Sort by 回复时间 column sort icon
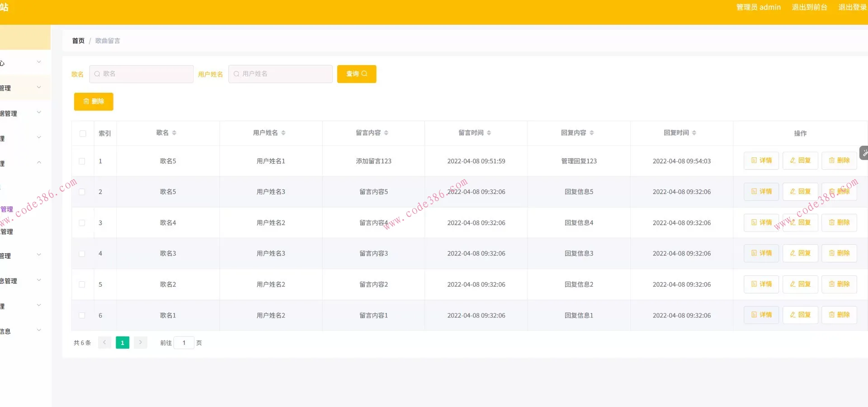This screenshot has width=868, height=407. pyautogui.click(x=694, y=133)
